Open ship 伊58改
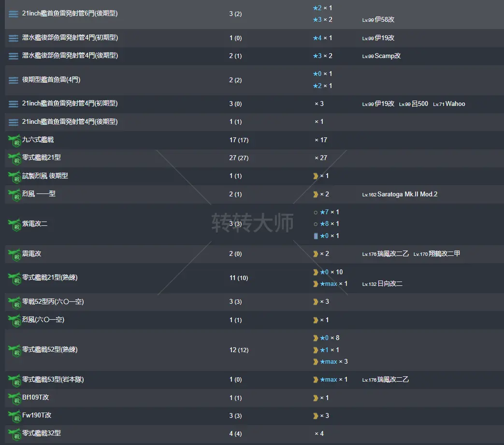504x445 pixels. pyautogui.click(x=385, y=20)
